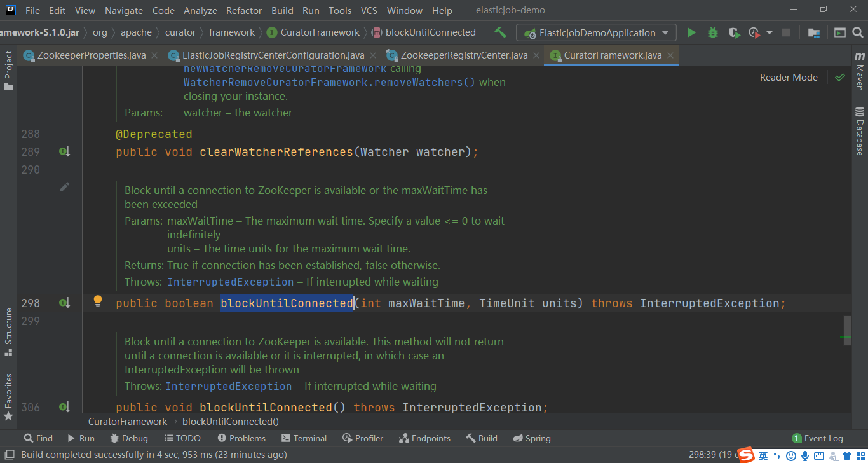Click Run Anything toolbar icon
Screen dimensions: 868x463
tap(840, 32)
